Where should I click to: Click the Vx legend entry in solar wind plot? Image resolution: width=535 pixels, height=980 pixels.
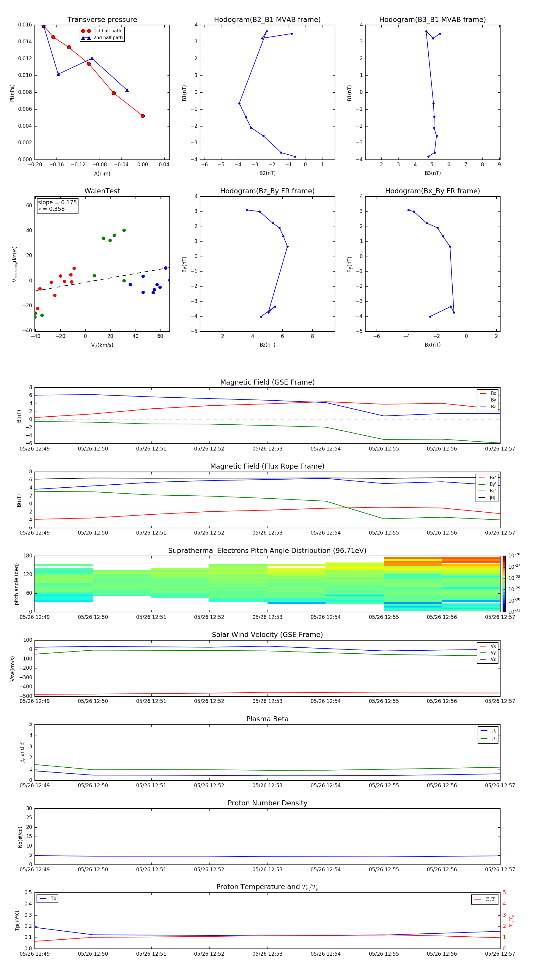pos(488,646)
